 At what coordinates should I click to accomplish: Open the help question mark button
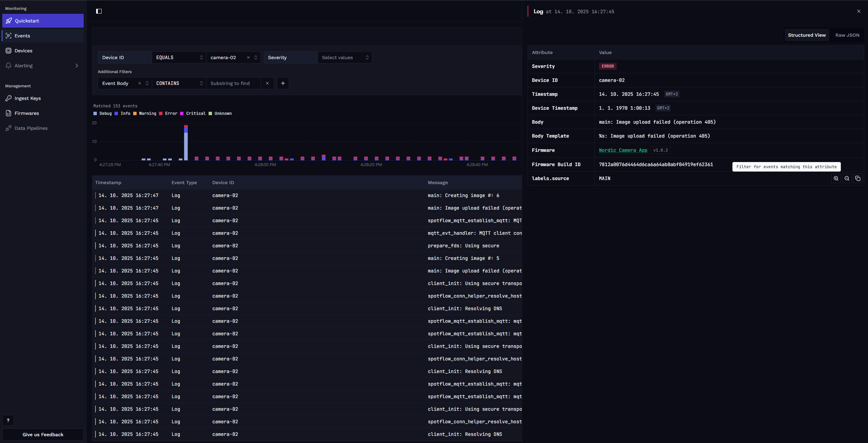tap(8, 420)
